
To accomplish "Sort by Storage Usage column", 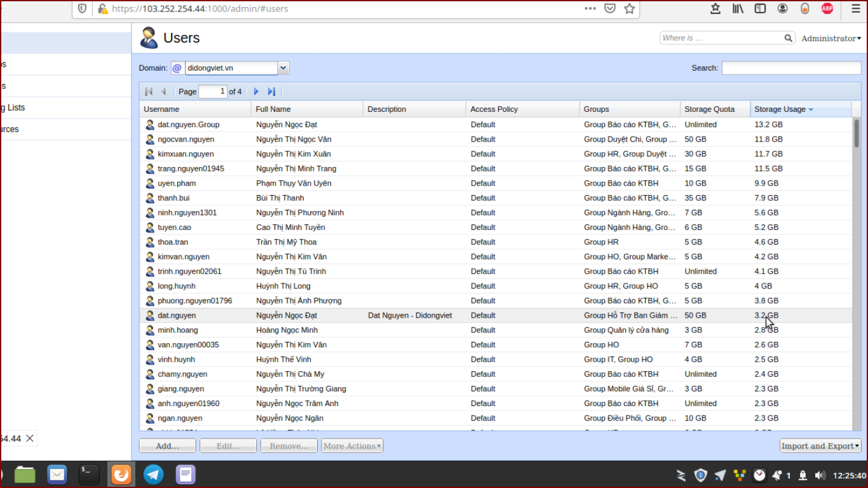I will pos(801,109).
